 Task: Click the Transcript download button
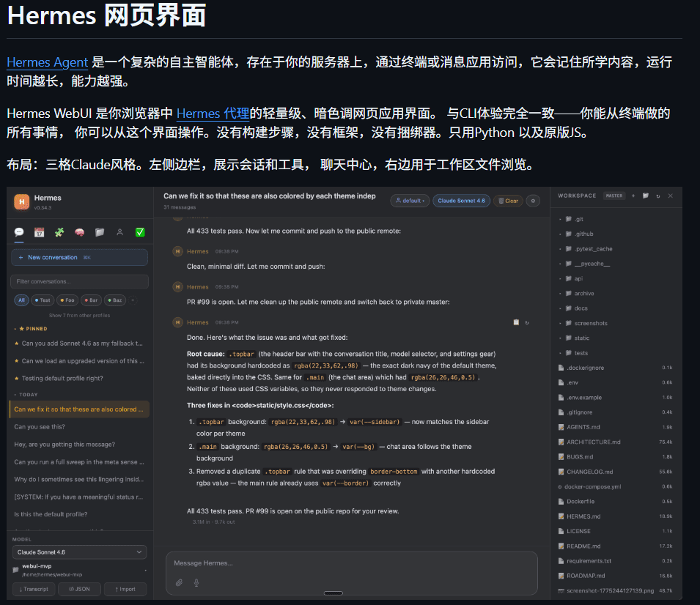point(34,589)
